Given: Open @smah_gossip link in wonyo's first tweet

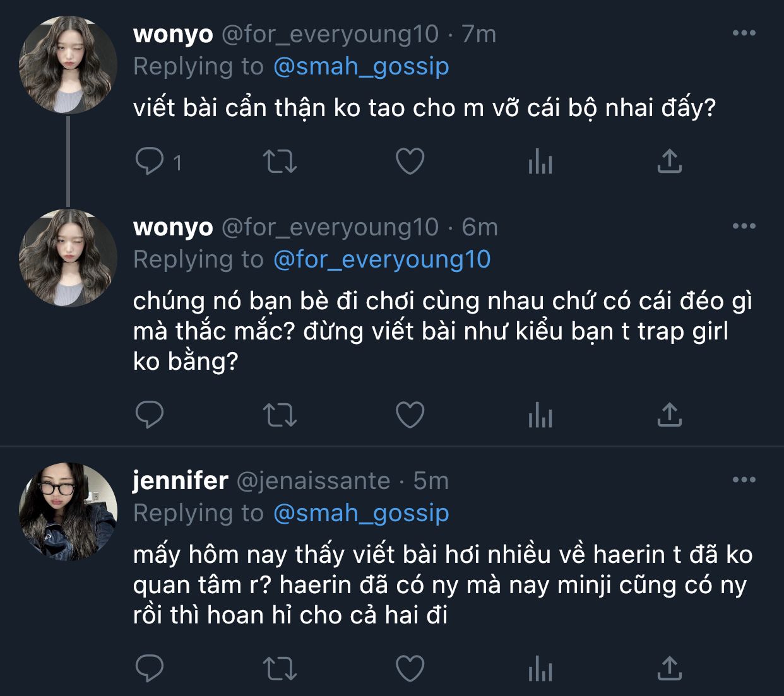Looking at the screenshot, I should [361, 66].
